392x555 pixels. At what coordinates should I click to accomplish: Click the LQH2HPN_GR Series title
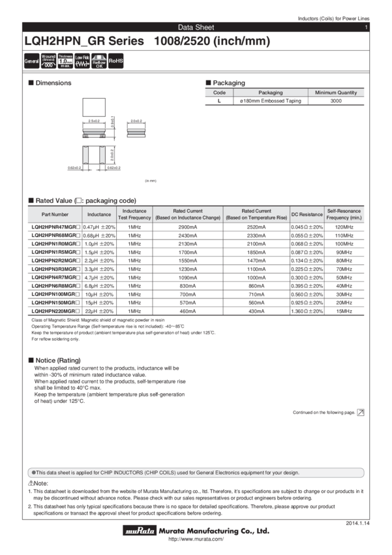click(x=147, y=41)
